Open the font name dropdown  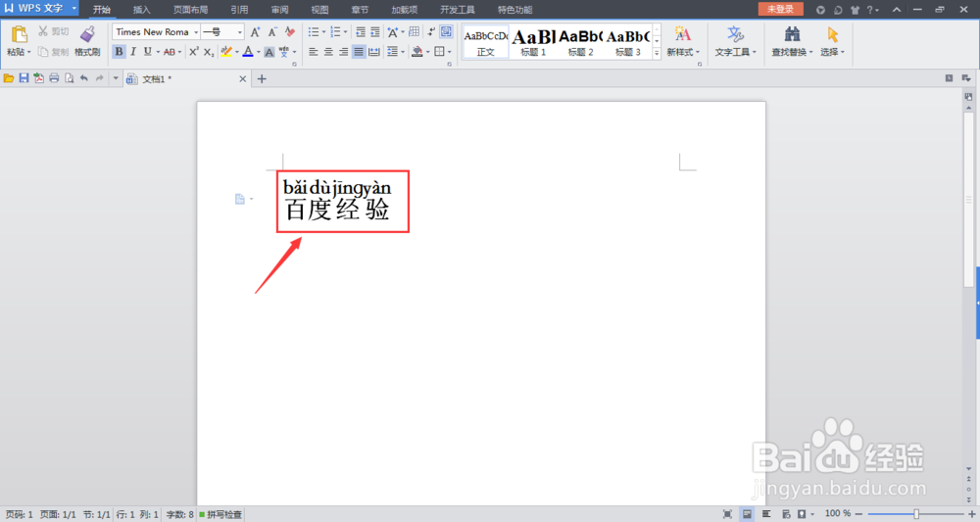(x=196, y=32)
